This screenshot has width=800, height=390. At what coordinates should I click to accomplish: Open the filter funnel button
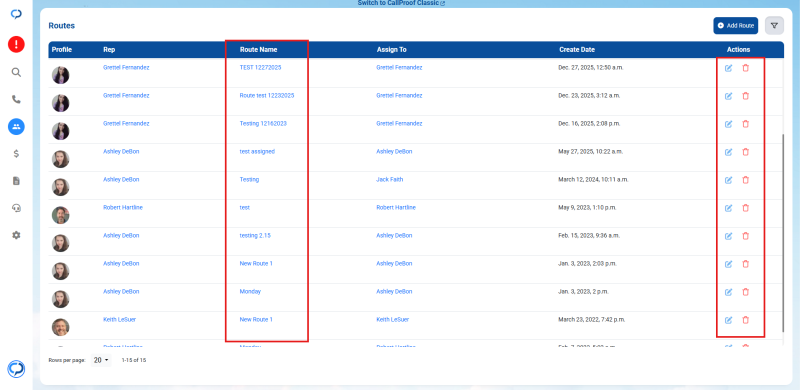(x=774, y=26)
